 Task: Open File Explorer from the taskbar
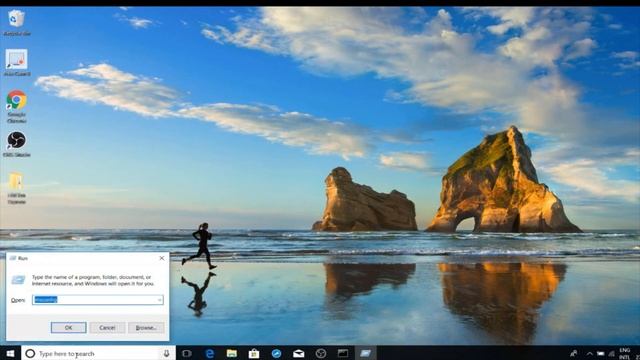[231, 353]
